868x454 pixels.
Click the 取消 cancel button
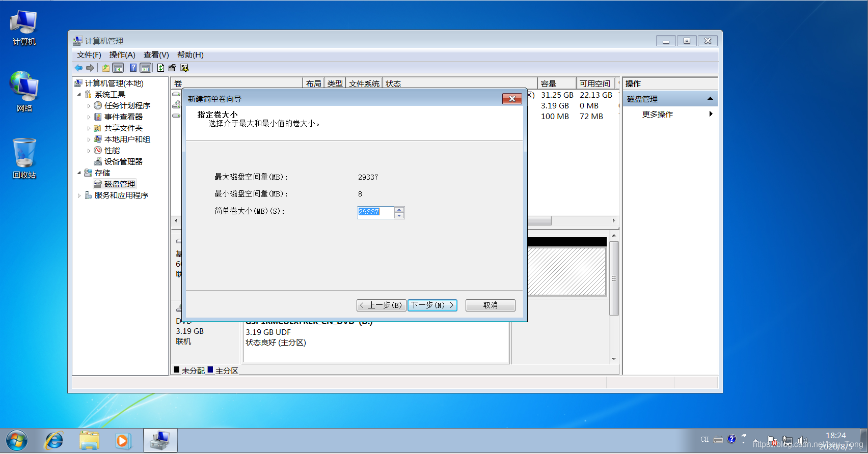tap(490, 305)
